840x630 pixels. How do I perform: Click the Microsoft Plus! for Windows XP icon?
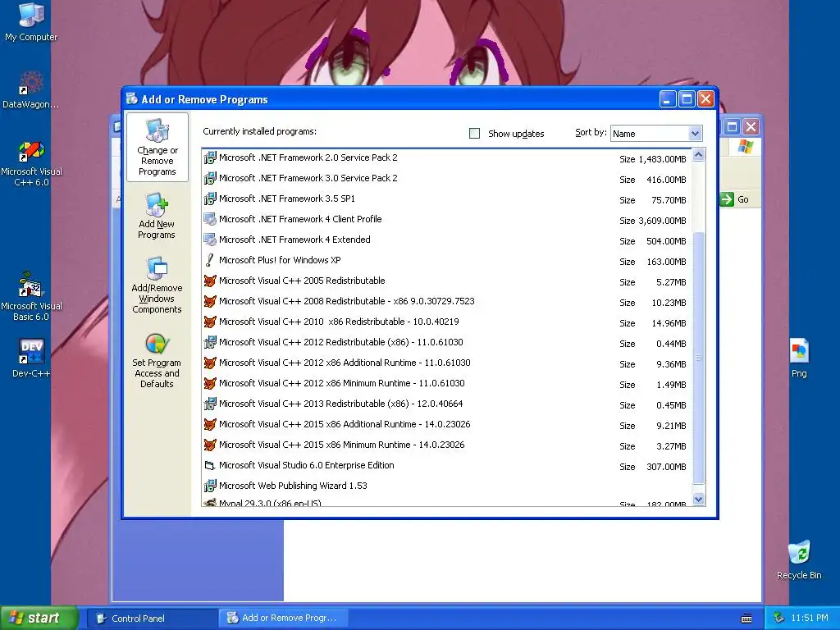point(210,260)
